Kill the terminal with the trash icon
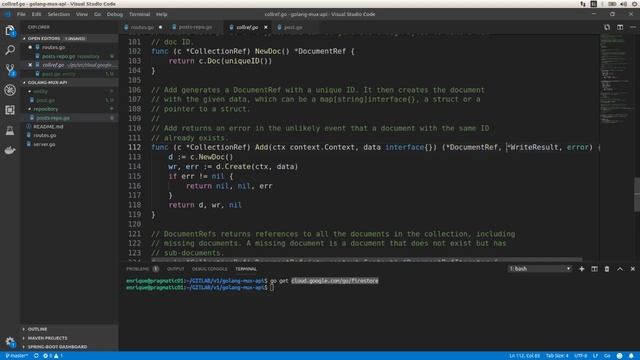Image resolution: width=640 pixels, height=360 pixels. (607, 269)
